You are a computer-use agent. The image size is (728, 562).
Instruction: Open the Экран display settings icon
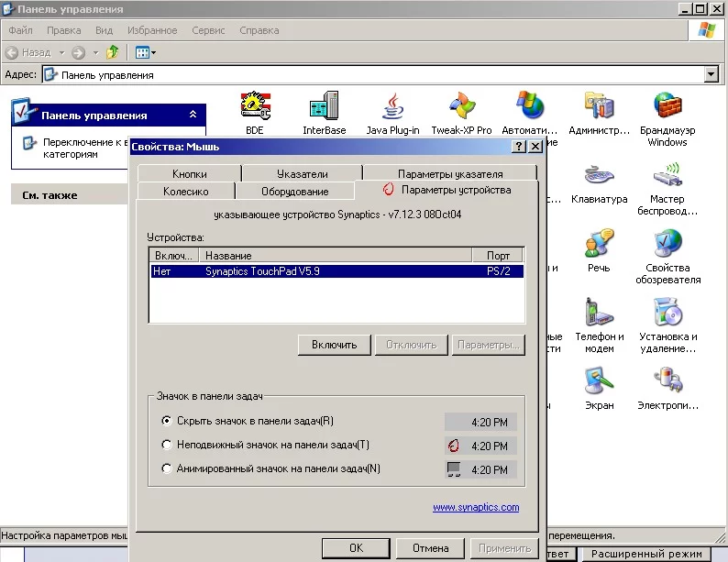[599, 389]
